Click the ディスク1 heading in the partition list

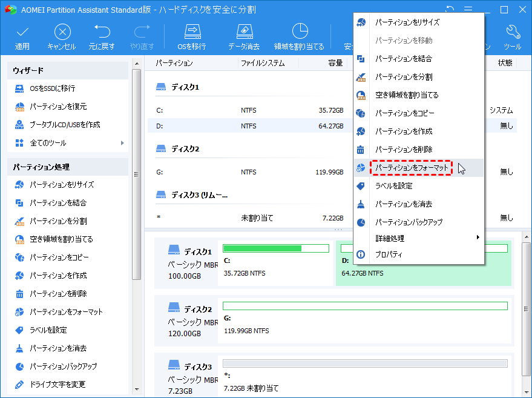click(x=185, y=87)
